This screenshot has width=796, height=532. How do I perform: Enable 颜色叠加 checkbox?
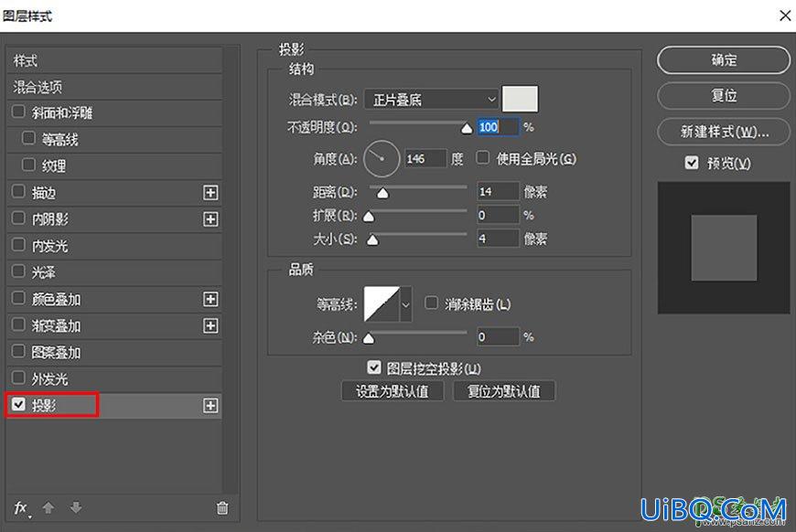18,298
